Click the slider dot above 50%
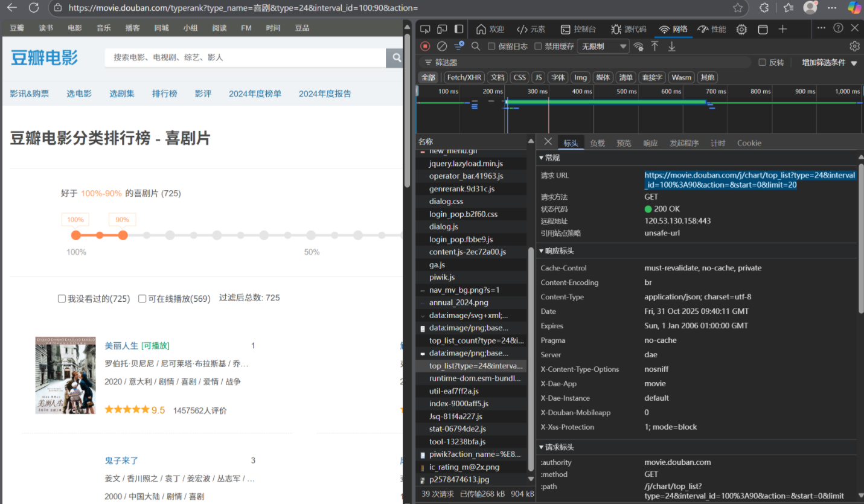Screen dimensions: 864x504 (x=311, y=235)
